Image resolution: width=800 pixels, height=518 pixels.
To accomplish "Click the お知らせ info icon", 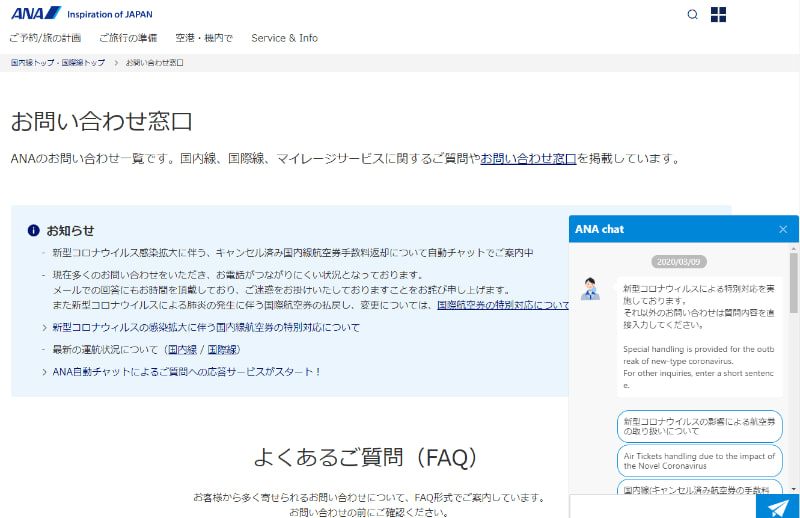I will pos(34,231).
